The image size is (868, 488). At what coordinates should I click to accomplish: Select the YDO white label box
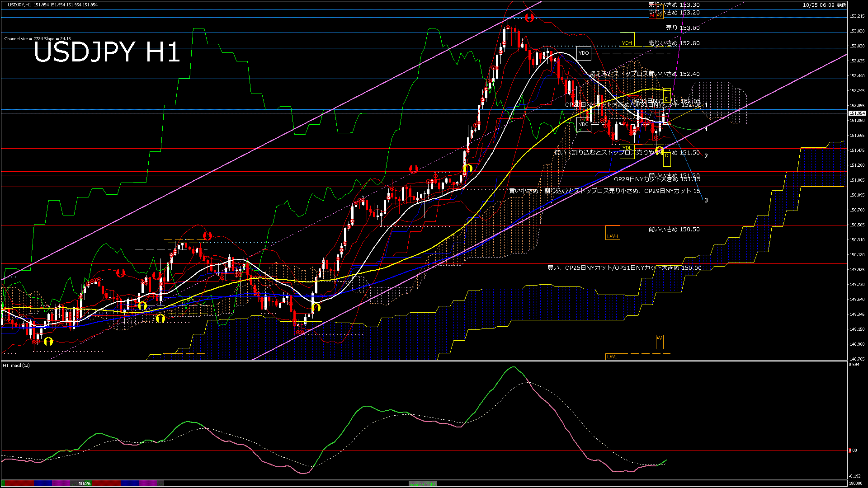pyautogui.click(x=584, y=53)
